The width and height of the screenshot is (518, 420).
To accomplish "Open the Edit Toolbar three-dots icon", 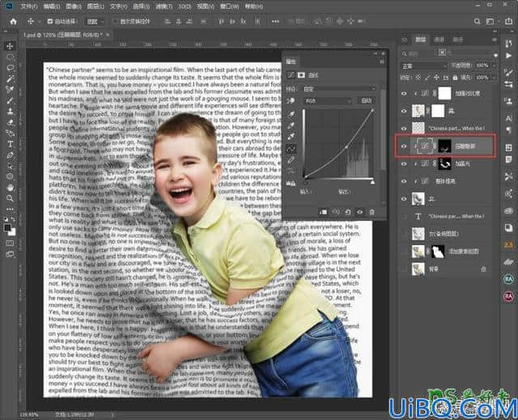I will tap(10, 209).
